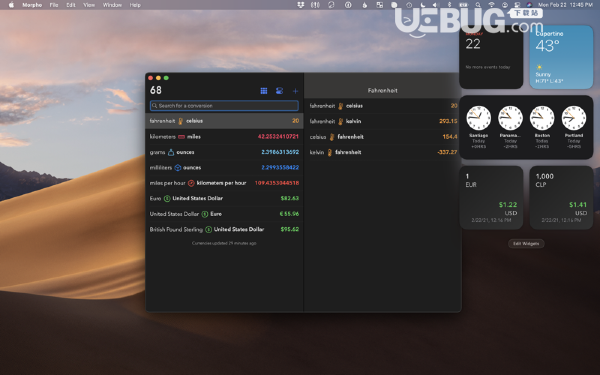This screenshot has height=375, width=600.
Task: Click the speedometer icon in miles per hour row
Action: [191, 183]
